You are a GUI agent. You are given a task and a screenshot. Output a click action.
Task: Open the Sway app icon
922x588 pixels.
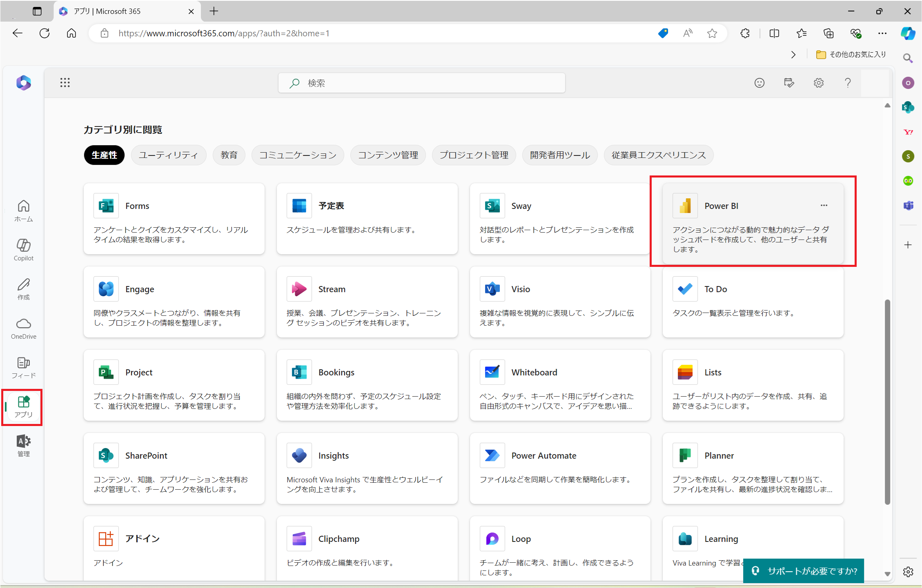[x=492, y=206]
